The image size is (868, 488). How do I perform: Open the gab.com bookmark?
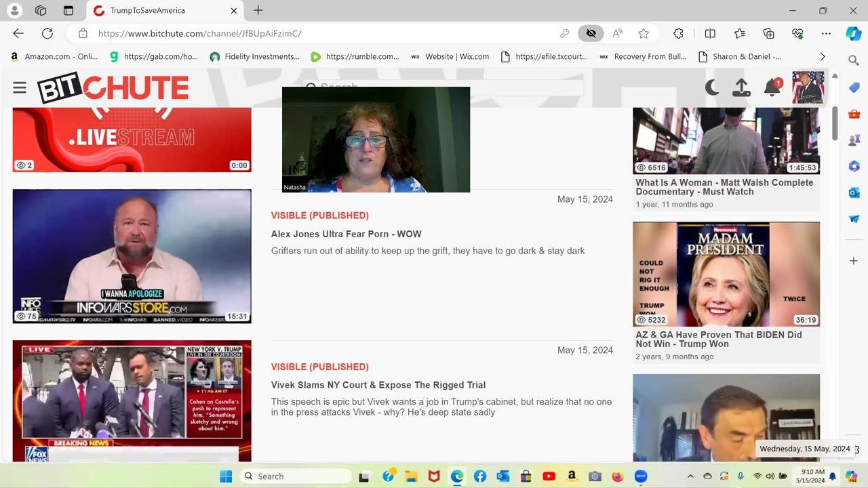pos(153,56)
